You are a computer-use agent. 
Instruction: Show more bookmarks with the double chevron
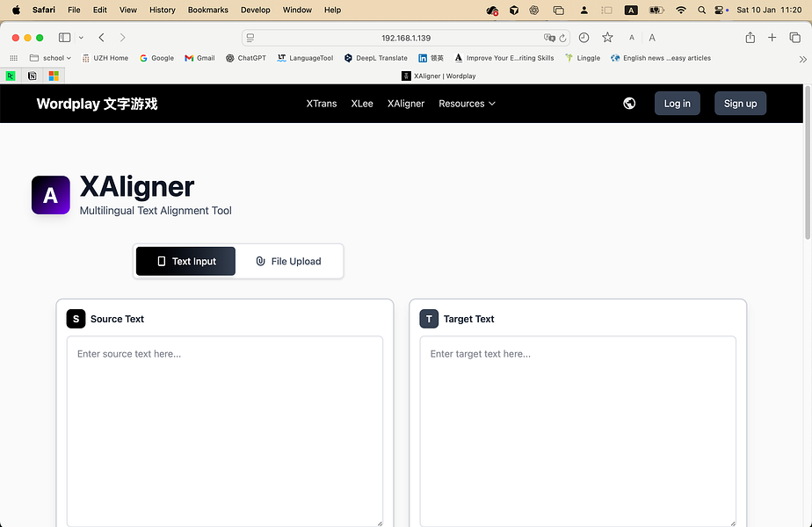[x=802, y=59]
